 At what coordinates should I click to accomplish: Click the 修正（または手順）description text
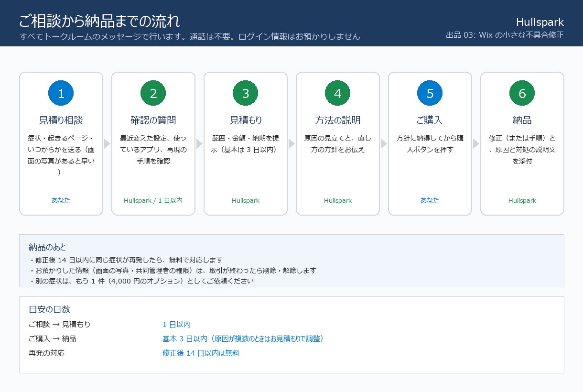pyautogui.click(x=522, y=150)
